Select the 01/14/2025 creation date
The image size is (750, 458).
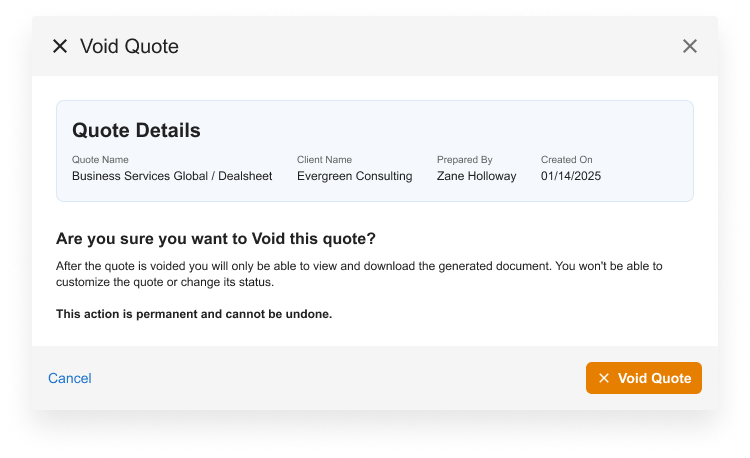(x=571, y=176)
